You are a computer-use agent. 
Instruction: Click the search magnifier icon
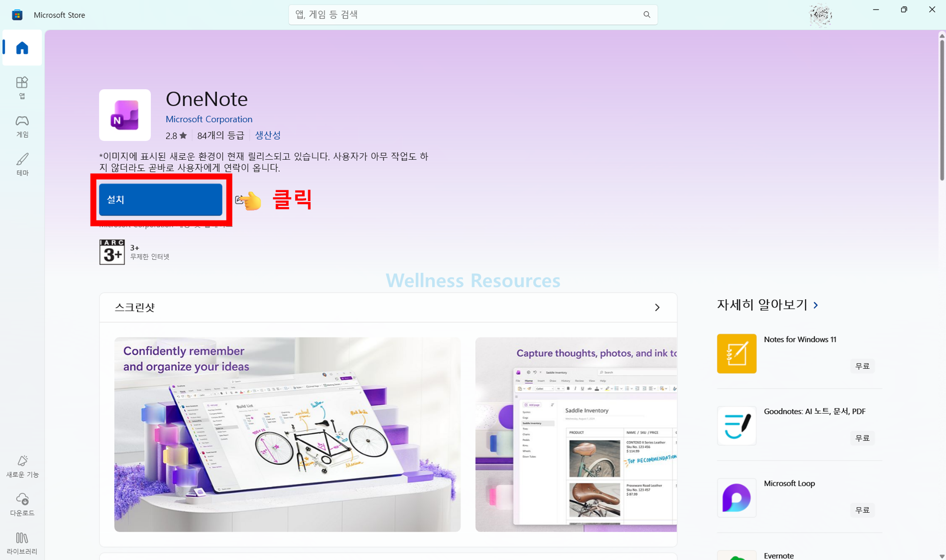[x=647, y=14]
